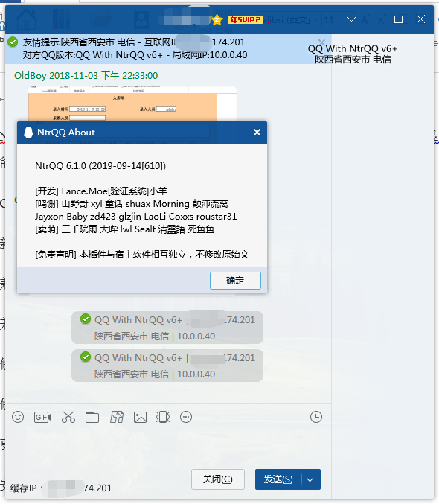
Task: Click the first QQ With NtrQQ v6+ bubble
Action: 167,328
